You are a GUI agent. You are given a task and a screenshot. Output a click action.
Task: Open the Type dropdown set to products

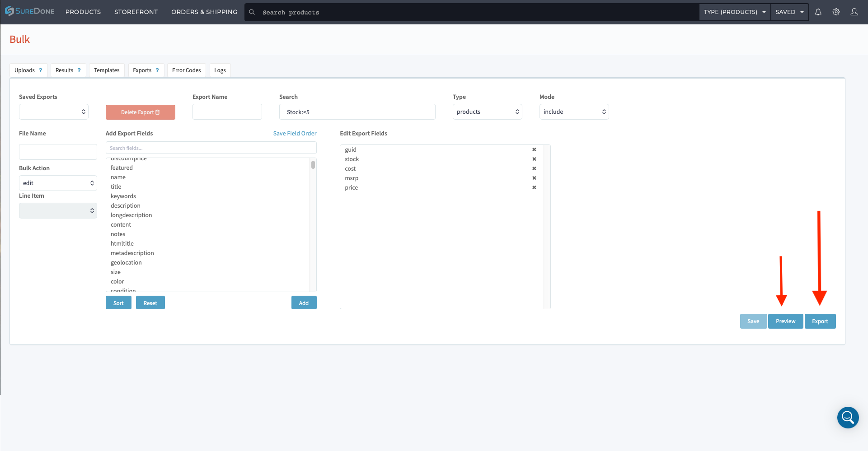(488, 112)
